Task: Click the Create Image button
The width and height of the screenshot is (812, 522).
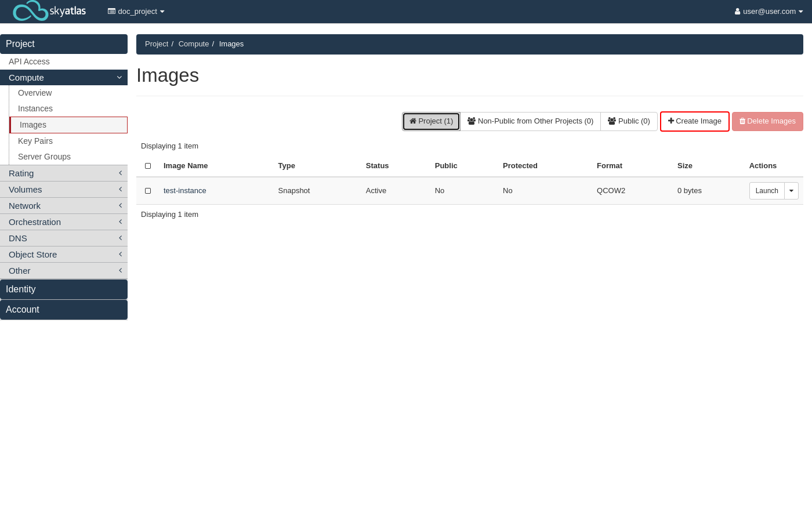Action: (694, 121)
